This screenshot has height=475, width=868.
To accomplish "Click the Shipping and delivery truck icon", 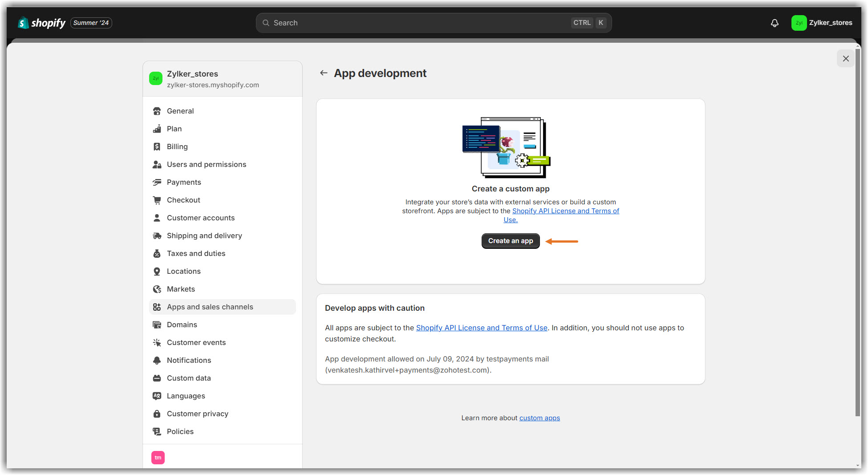I will 157,235.
